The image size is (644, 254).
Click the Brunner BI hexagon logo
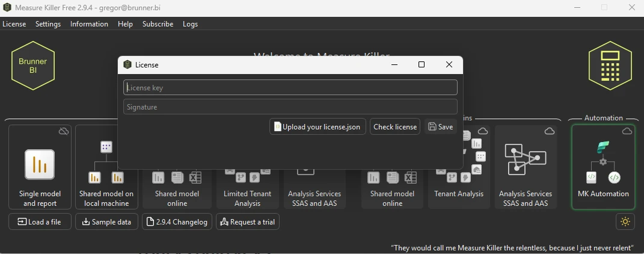click(33, 66)
